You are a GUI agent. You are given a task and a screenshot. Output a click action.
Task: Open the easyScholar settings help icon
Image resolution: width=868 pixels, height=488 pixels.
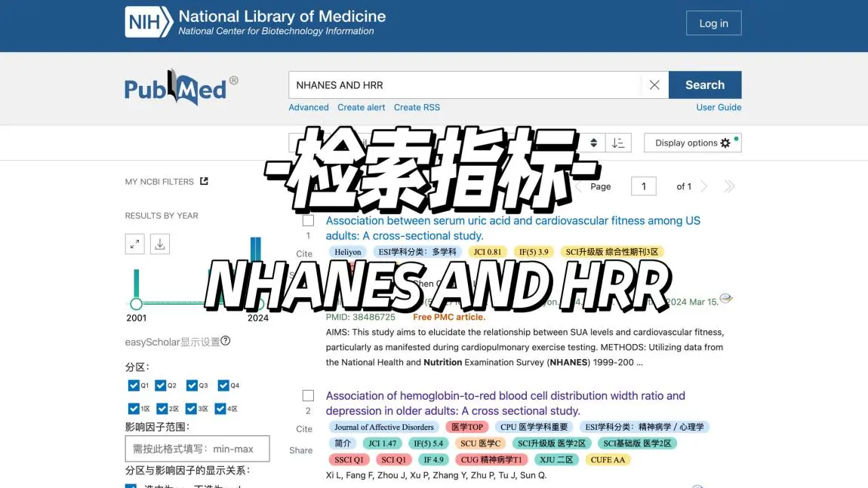(x=225, y=341)
